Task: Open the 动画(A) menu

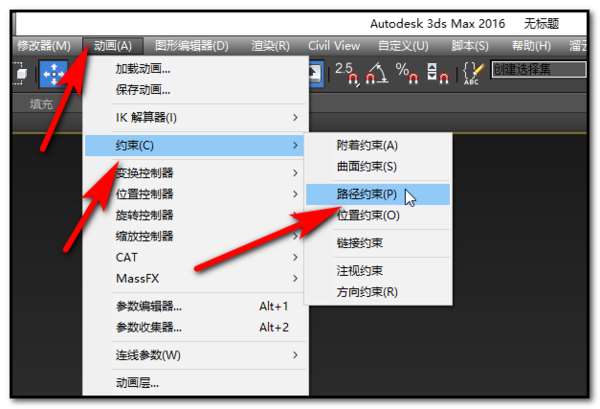Action: pyautogui.click(x=113, y=46)
